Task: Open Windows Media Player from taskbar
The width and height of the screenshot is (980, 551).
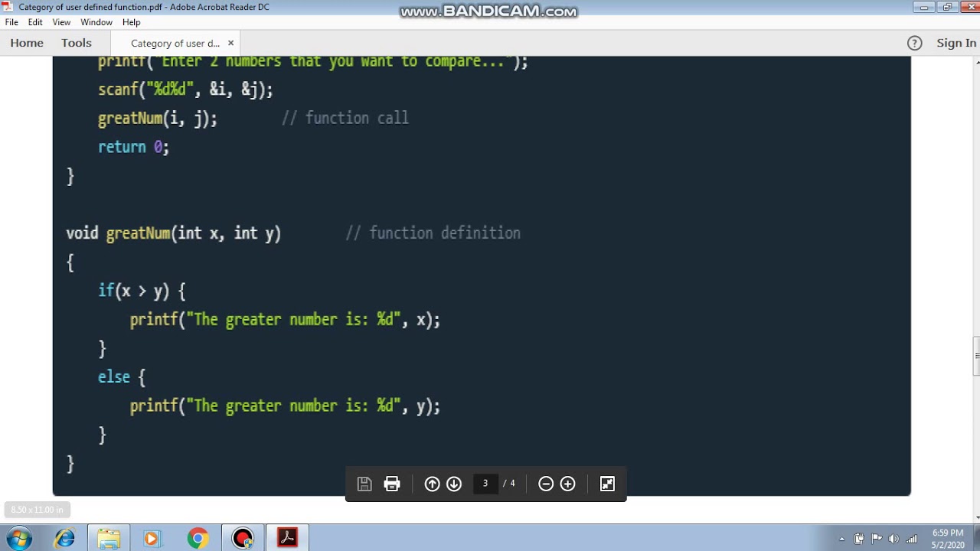Action: 152,539
